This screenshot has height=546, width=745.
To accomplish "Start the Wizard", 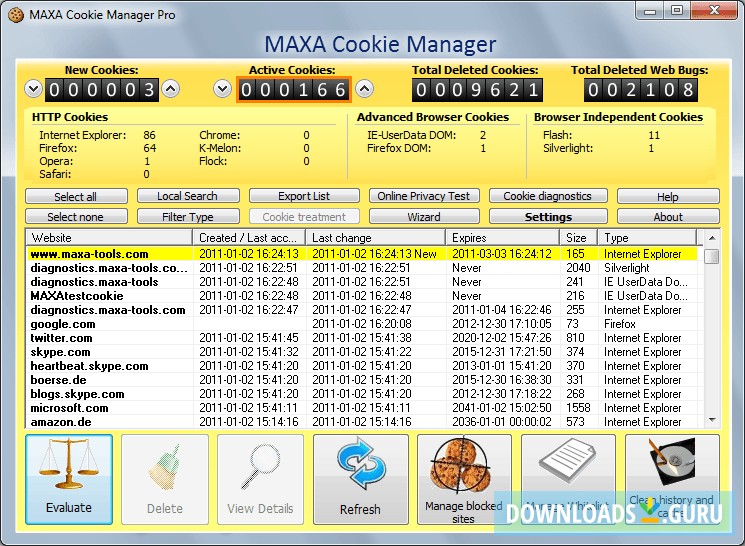I will point(424,217).
